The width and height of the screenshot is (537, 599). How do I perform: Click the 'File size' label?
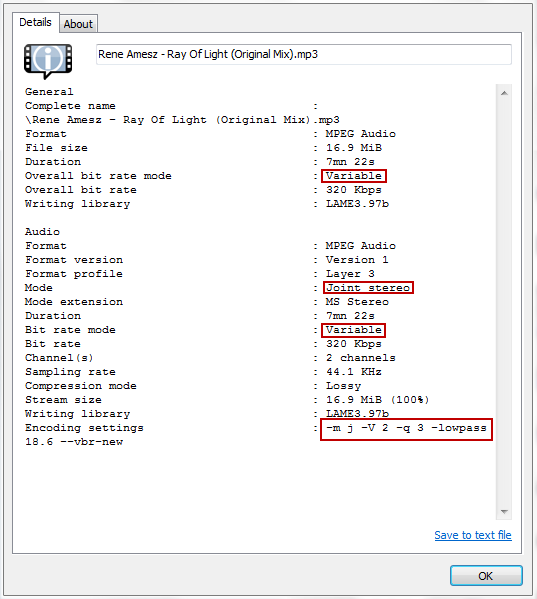[56, 148]
